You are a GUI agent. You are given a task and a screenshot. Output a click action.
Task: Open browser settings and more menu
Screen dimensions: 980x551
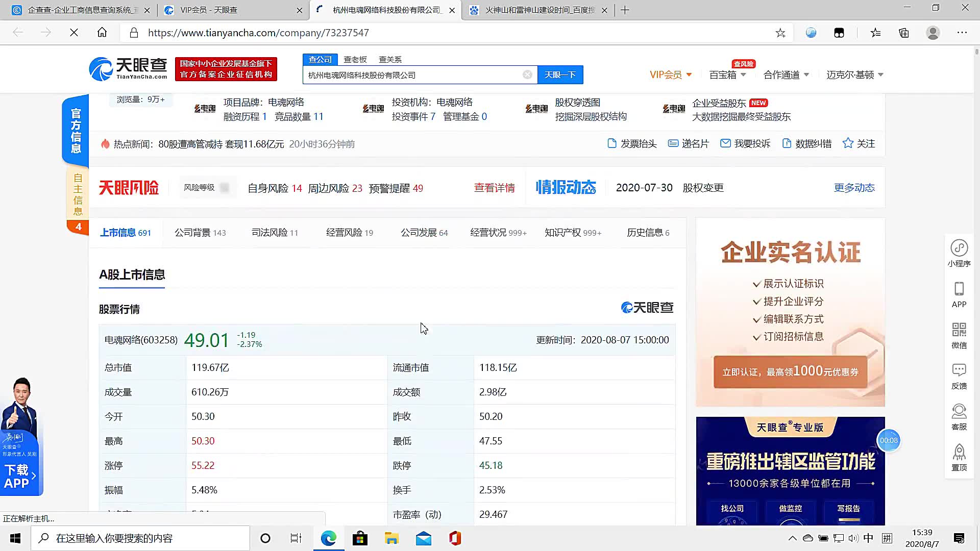pos(962,33)
